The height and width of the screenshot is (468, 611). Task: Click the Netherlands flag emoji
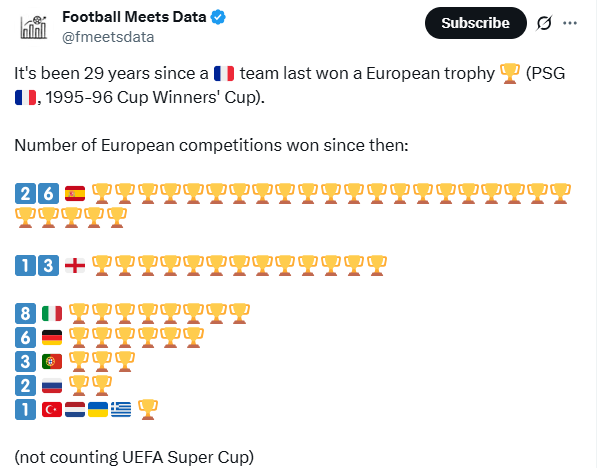tap(75, 410)
